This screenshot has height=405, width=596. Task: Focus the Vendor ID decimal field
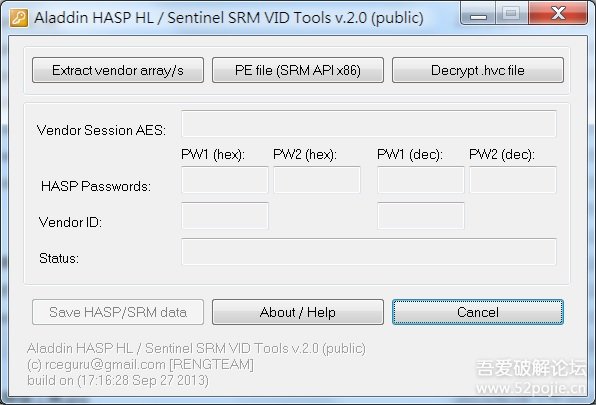point(421,216)
